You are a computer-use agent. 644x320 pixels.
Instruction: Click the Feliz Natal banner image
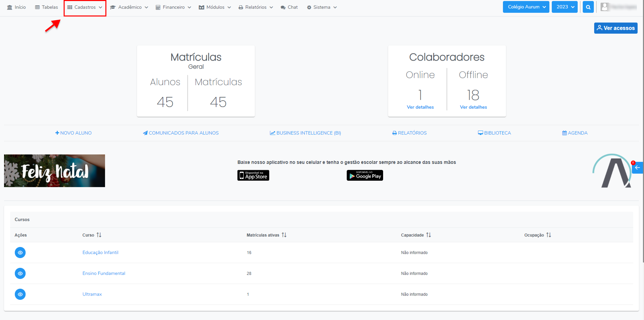tap(55, 171)
